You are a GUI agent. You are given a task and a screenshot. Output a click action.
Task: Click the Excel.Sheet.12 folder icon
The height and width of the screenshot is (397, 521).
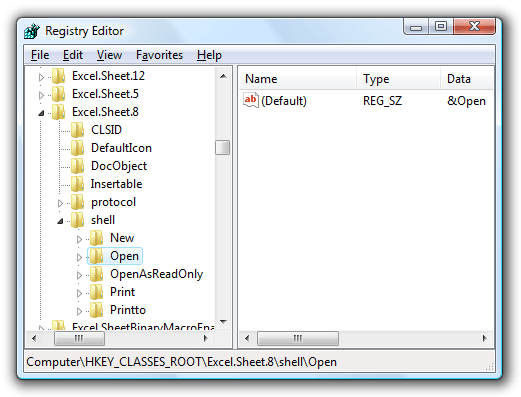click(x=58, y=76)
